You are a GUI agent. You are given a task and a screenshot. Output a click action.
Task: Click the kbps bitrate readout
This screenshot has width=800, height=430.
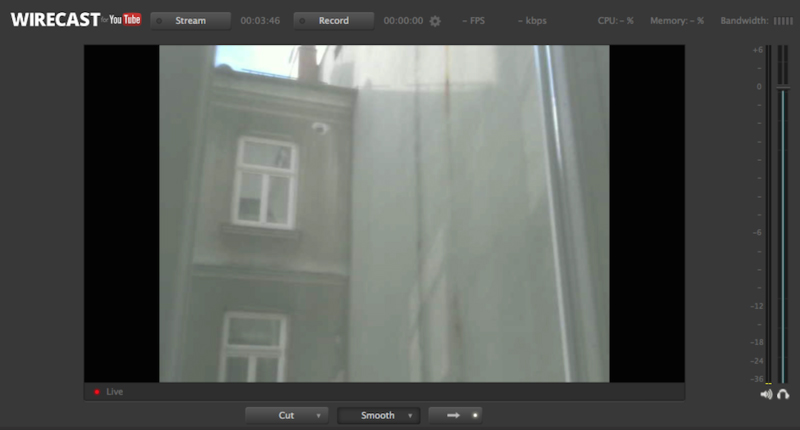(535, 21)
